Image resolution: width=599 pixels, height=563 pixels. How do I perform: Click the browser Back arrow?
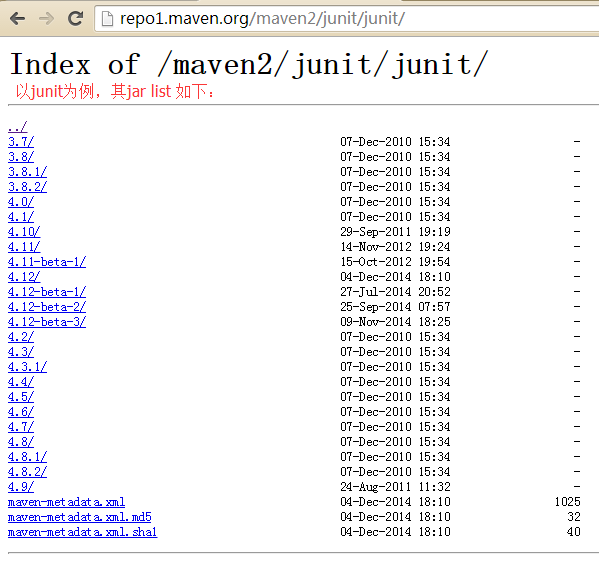[x=18, y=18]
